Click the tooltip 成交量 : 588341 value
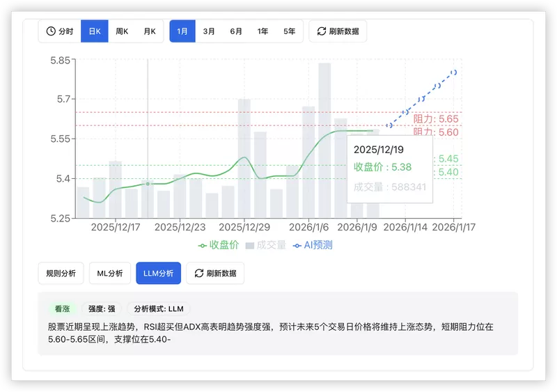557x392 pixels. pyautogui.click(x=390, y=187)
